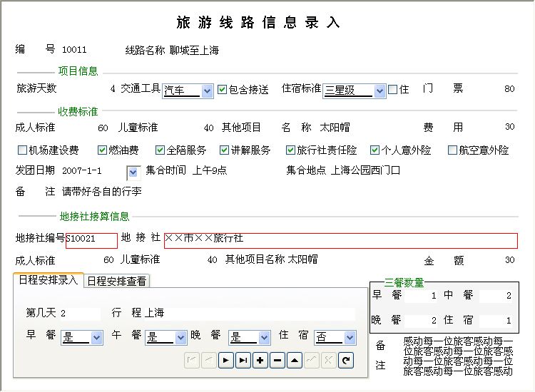
Task: Click 集合时间 value 上午9点
Action: pyautogui.click(x=210, y=170)
